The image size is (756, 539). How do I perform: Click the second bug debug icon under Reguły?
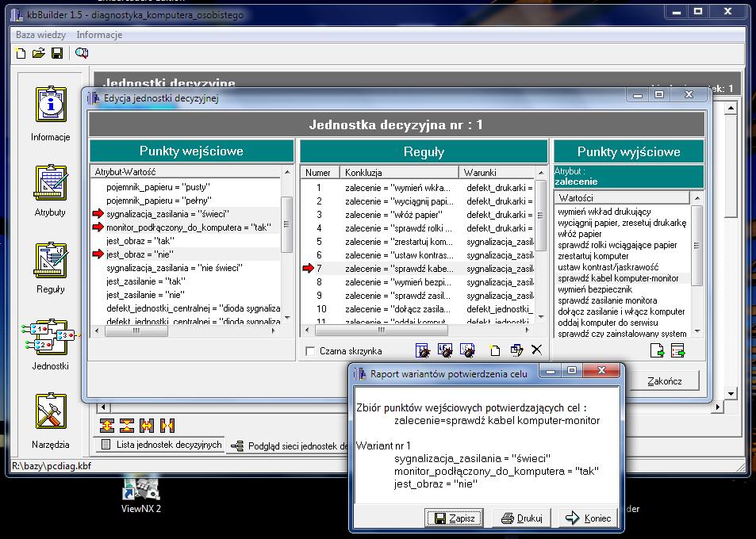(445, 350)
